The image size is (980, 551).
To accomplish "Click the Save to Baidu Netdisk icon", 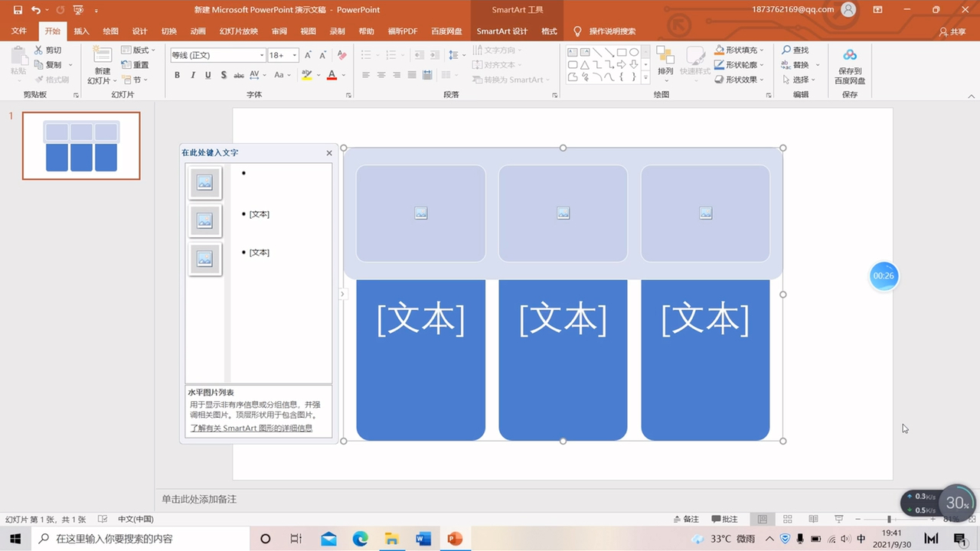I will coord(850,64).
